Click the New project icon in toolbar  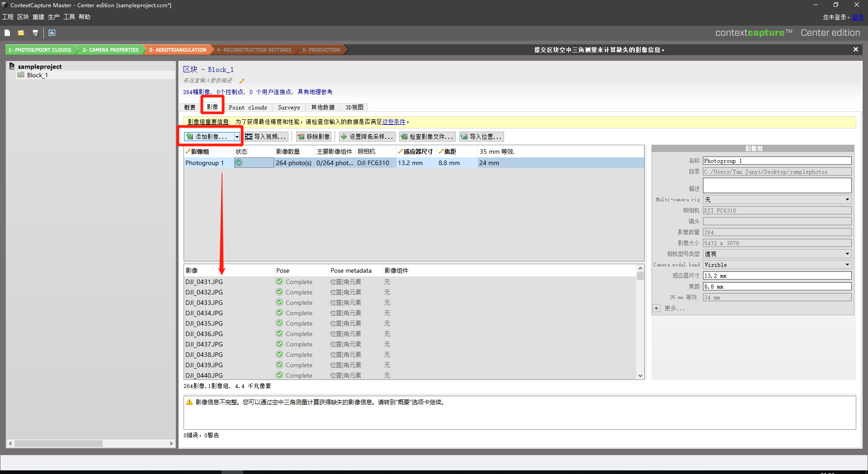[x=7, y=33]
